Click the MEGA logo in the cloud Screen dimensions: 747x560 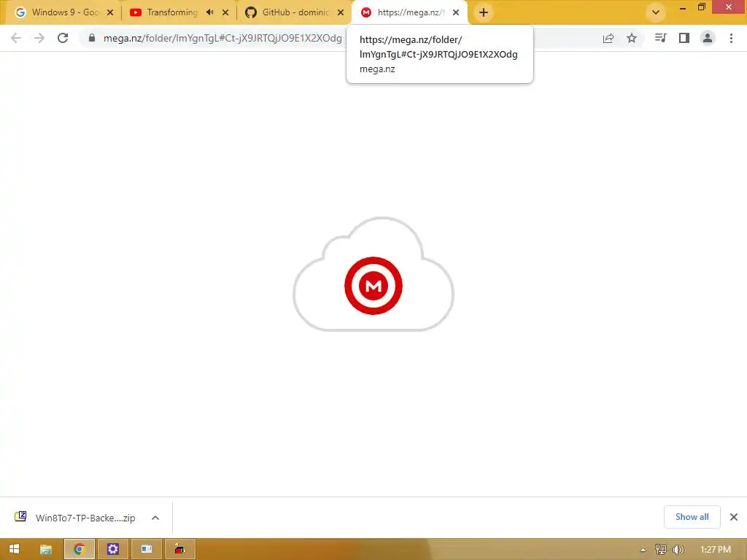373,286
